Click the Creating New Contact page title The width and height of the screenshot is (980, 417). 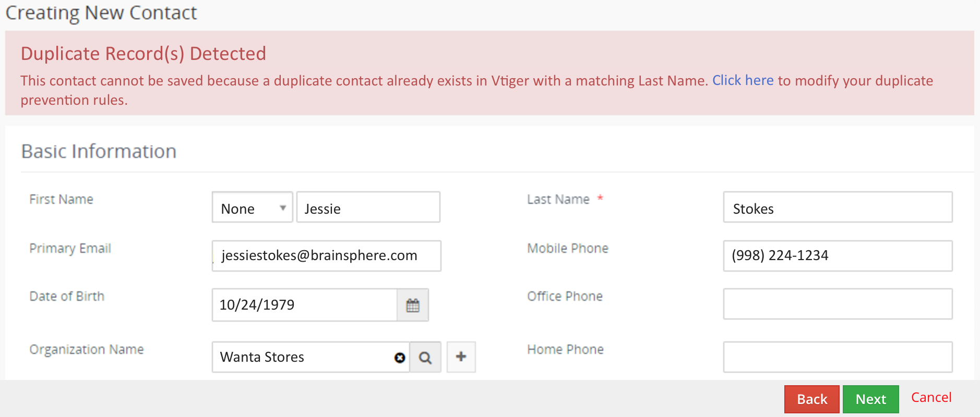(x=101, y=13)
